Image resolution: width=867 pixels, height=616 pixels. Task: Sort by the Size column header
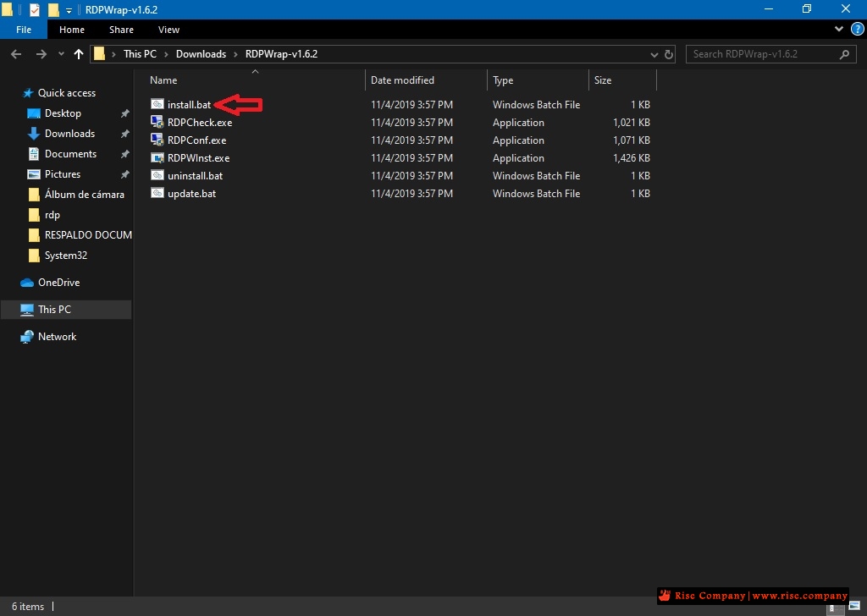click(x=622, y=80)
